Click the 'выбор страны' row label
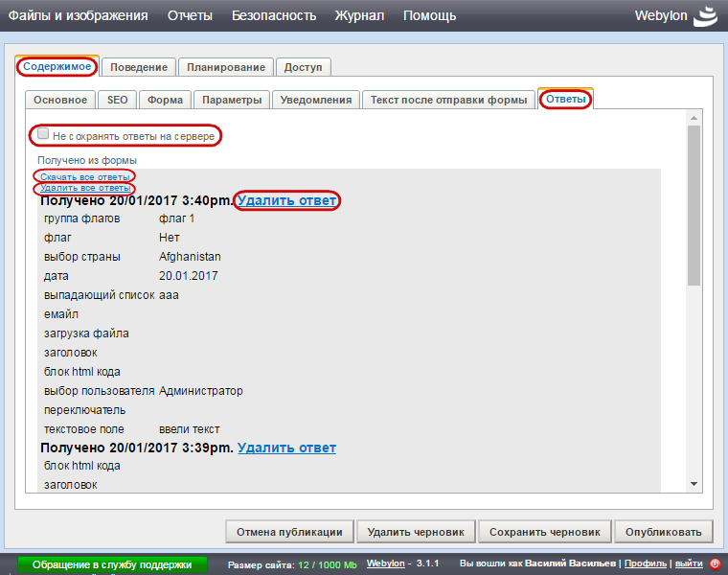The image size is (728, 575). click(x=82, y=257)
